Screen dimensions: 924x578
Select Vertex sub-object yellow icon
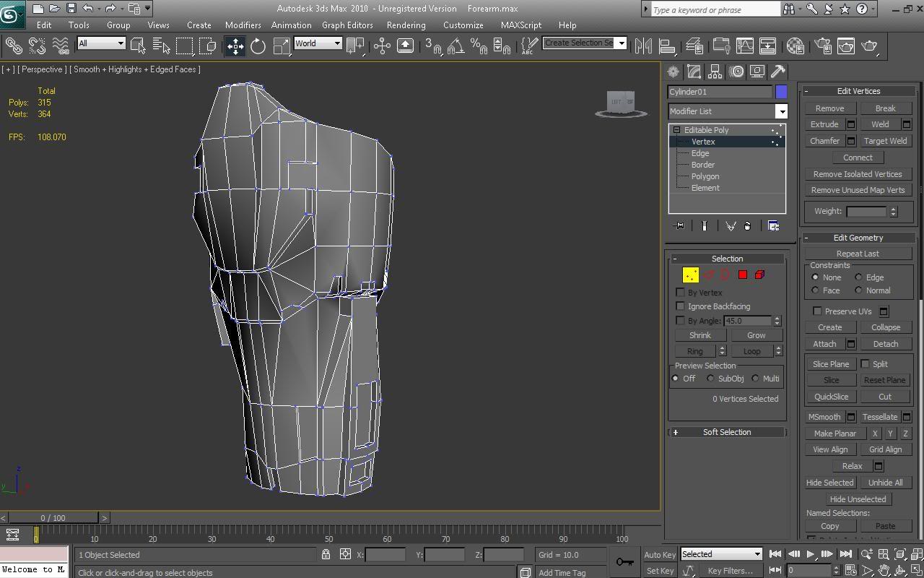coord(691,275)
